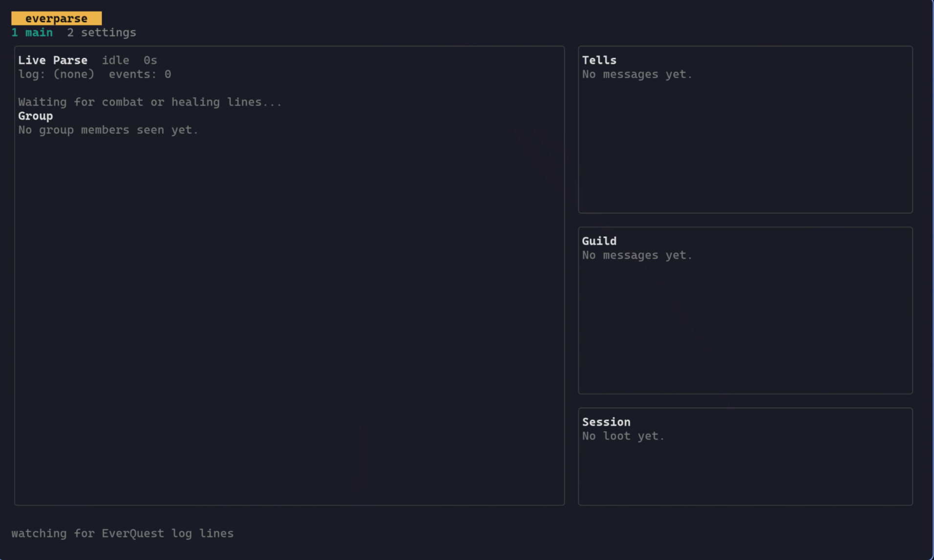This screenshot has height=560, width=934.
Task: Click the idle status label
Action: pyautogui.click(x=116, y=60)
